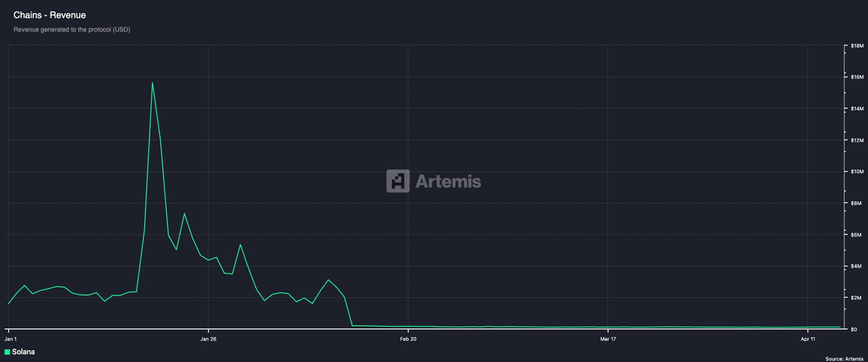Click the "Revenue generated to the protocol" subtitle

72,29
